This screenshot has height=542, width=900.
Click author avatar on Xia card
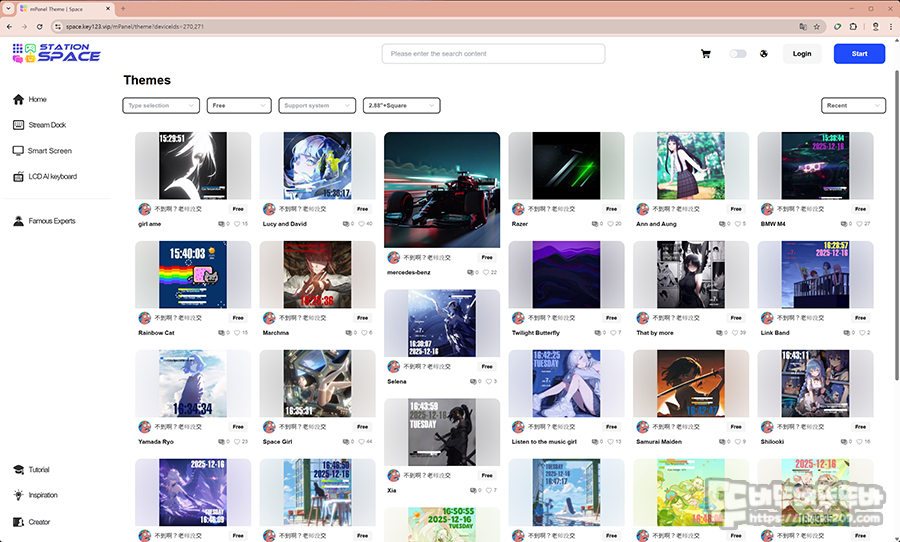pos(393,475)
